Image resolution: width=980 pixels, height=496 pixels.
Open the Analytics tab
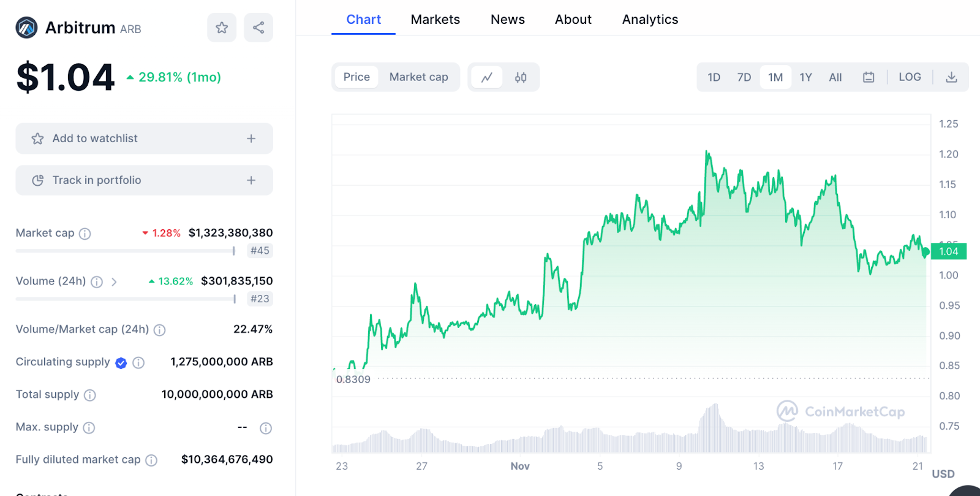pos(650,20)
